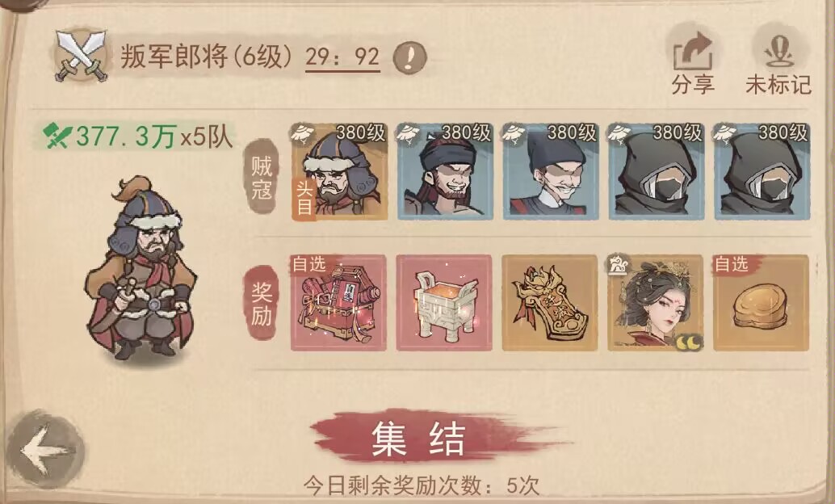Image resolution: width=835 pixels, height=504 pixels.
Task: Click the back arrow button
Action: tap(45, 450)
